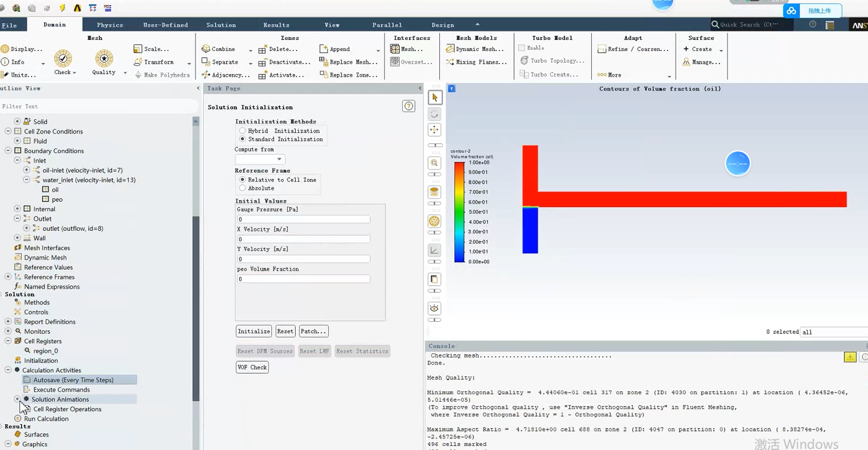Expand Report Definitions node
Image resolution: width=868 pixels, height=450 pixels.
(x=8, y=322)
